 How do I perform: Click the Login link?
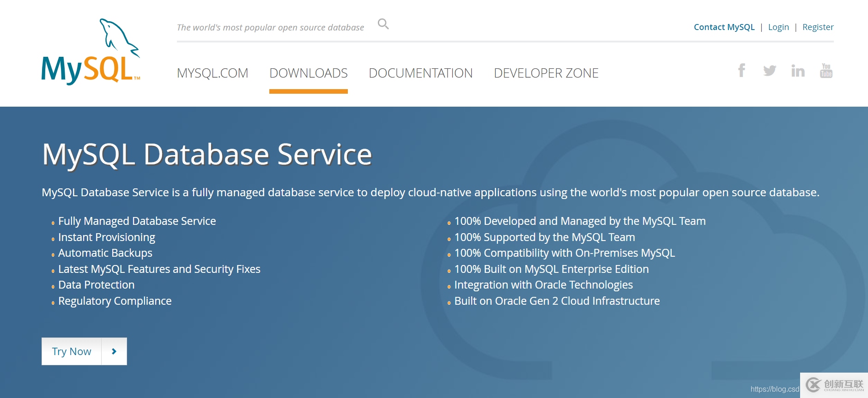tap(778, 27)
